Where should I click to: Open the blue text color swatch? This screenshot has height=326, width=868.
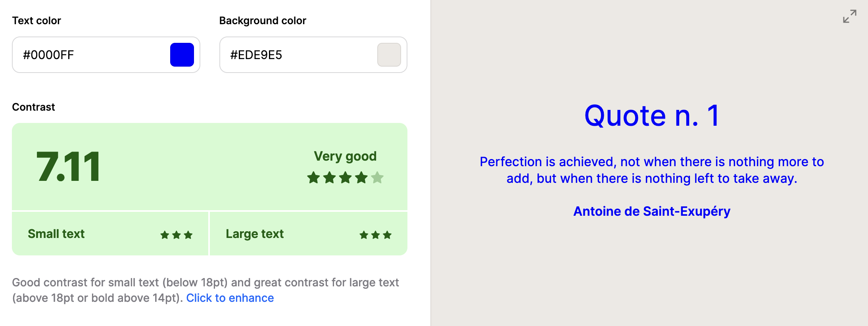coord(182,55)
